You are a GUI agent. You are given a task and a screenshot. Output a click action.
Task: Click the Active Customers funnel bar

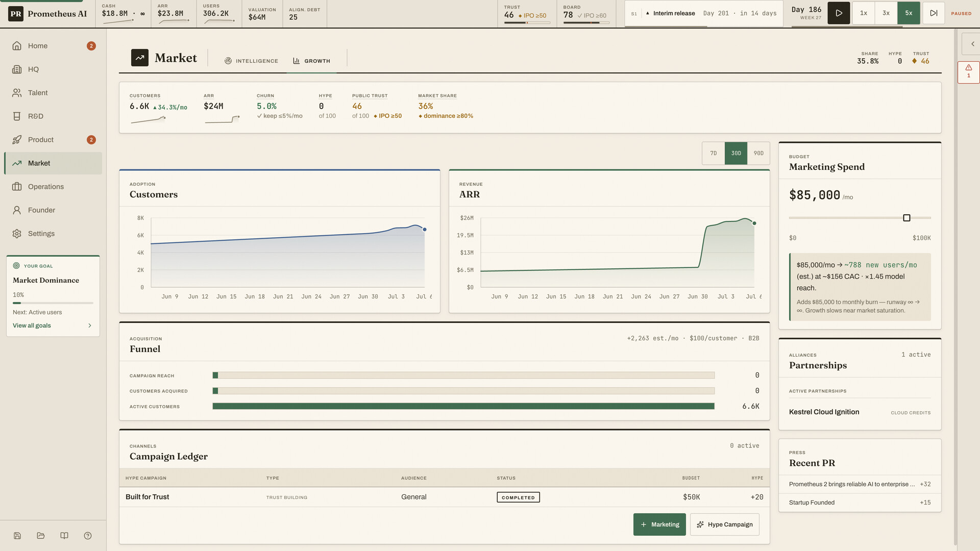coord(463,406)
